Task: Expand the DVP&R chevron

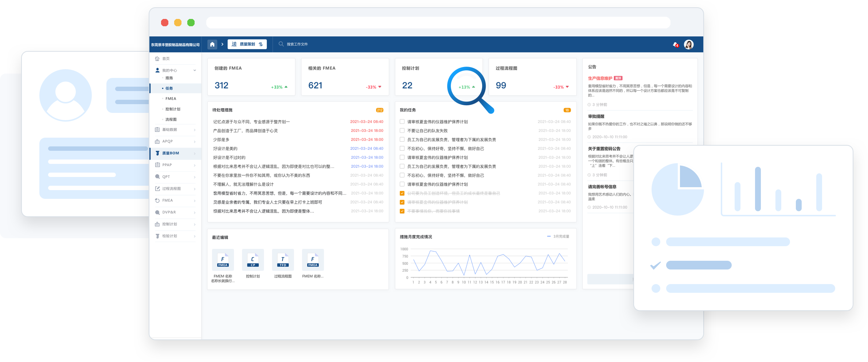Action: (195, 212)
